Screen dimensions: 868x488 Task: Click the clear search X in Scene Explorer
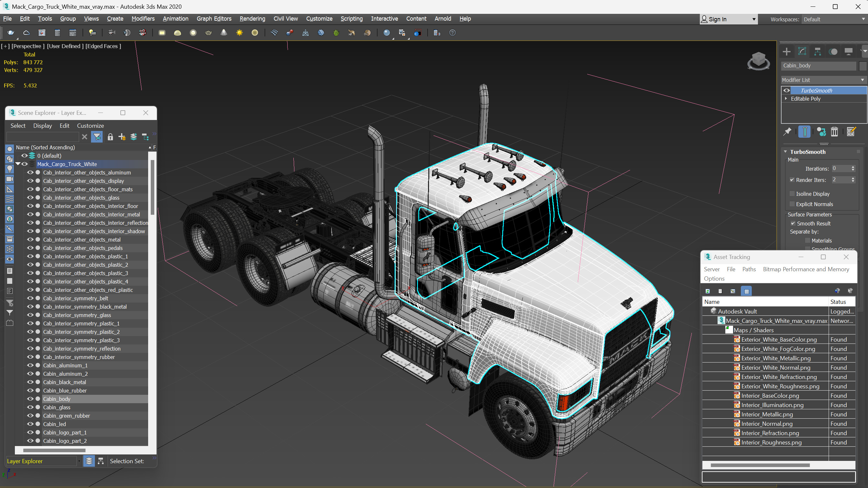tap(85, 137)
